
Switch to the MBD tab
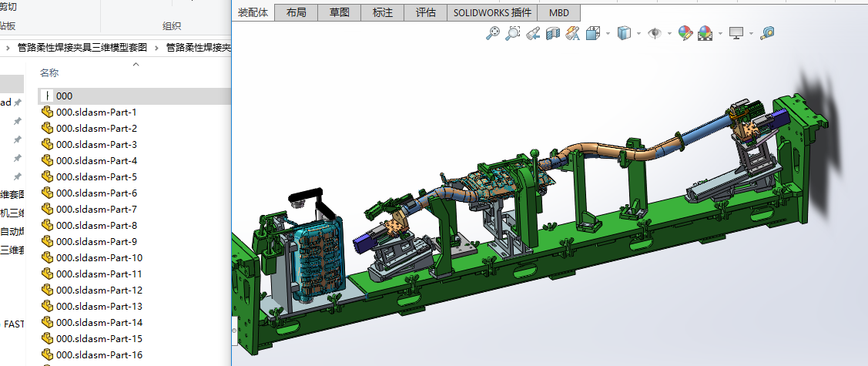click(x=559, y=13)
